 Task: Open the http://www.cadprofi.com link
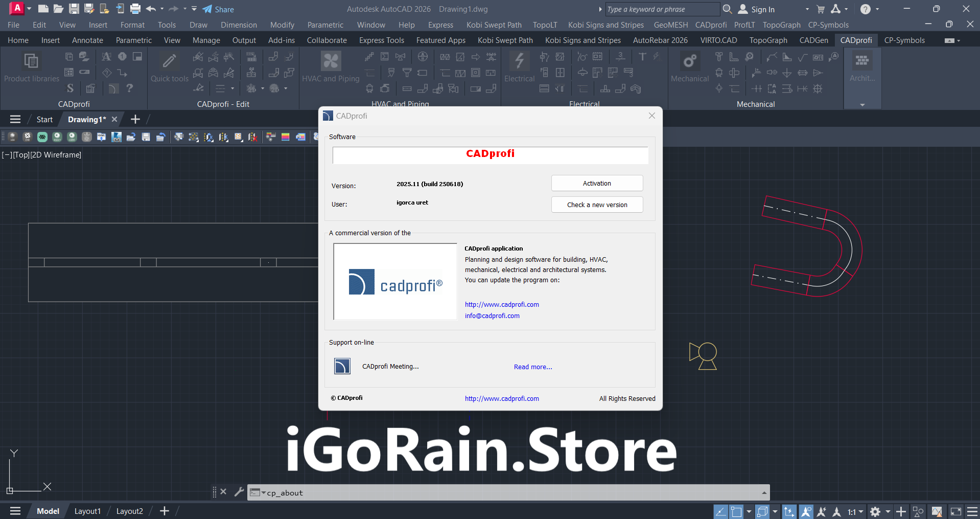point(501,304)
